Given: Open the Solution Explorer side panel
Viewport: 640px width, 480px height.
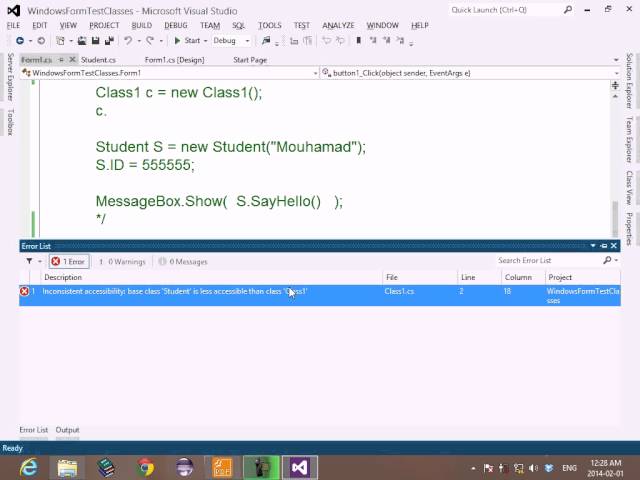Looking at the screenshot, I should (x=629, y=81).
